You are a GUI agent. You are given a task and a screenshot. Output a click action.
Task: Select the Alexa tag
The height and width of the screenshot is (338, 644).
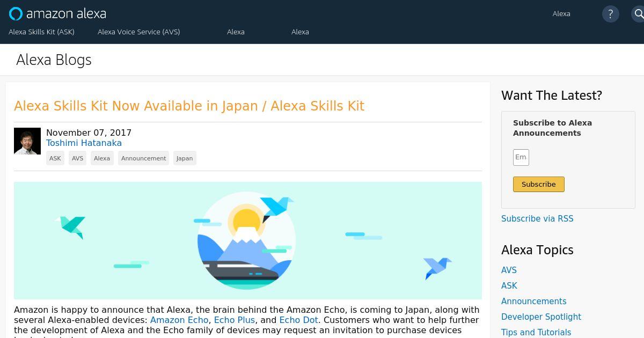point(102,158)
